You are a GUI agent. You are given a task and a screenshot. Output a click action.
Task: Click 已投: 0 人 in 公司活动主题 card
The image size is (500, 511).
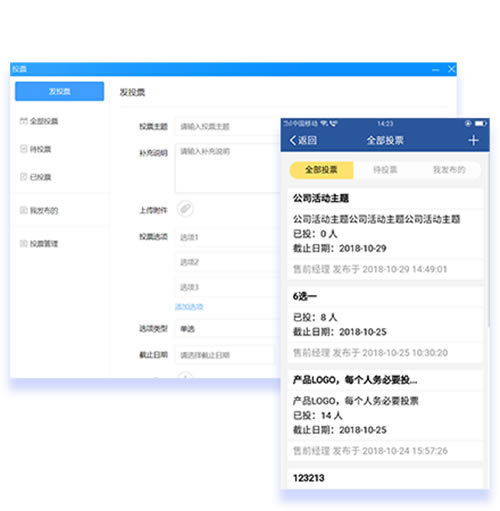315,234
